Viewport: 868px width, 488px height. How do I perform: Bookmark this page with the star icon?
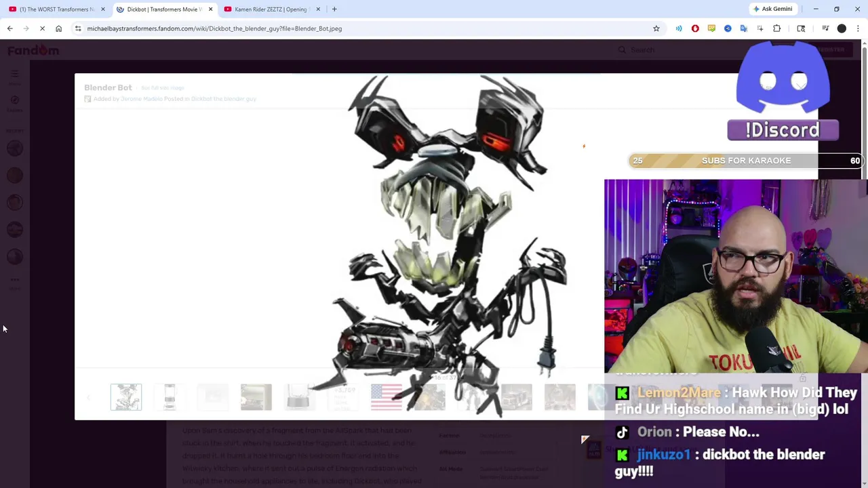coord(656,28)
